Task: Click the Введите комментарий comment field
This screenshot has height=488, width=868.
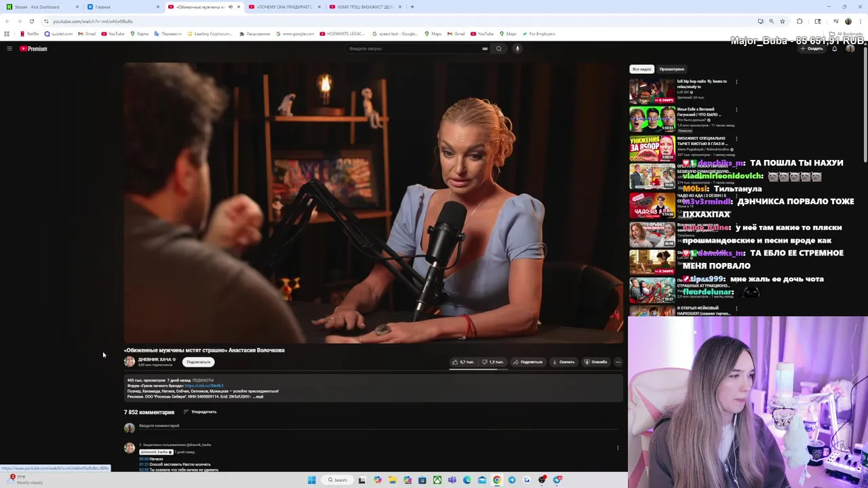Action: [x=380, y=426]
